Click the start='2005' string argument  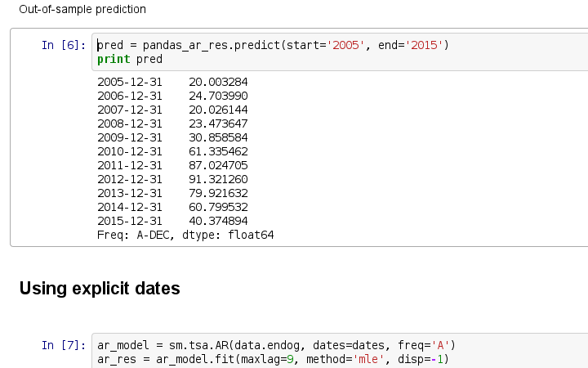tap(327, 45)
